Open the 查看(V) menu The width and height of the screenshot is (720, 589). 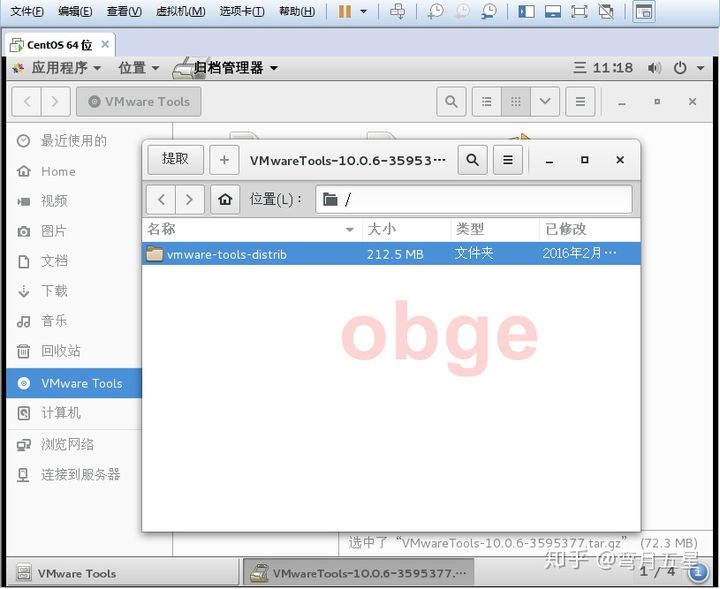point(124,11)
